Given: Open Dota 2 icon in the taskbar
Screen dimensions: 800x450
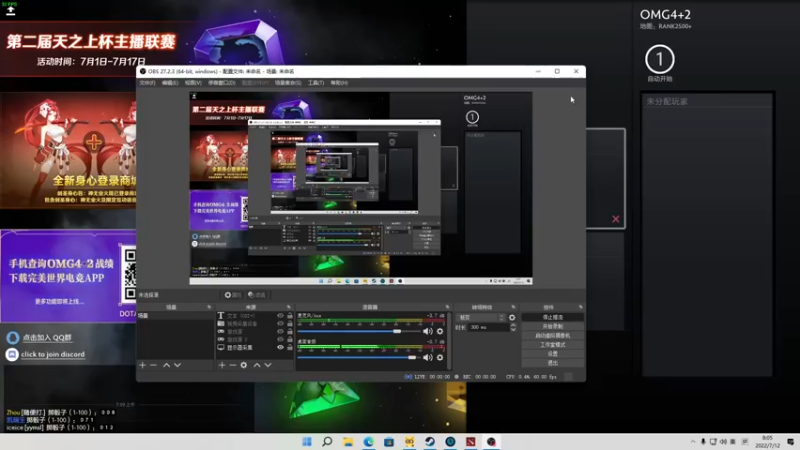Looking at the screenshot, I should [x=470, y=442].
